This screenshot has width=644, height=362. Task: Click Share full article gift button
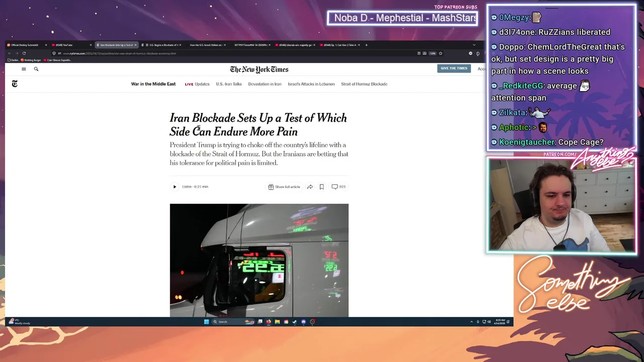pos(284,187)
